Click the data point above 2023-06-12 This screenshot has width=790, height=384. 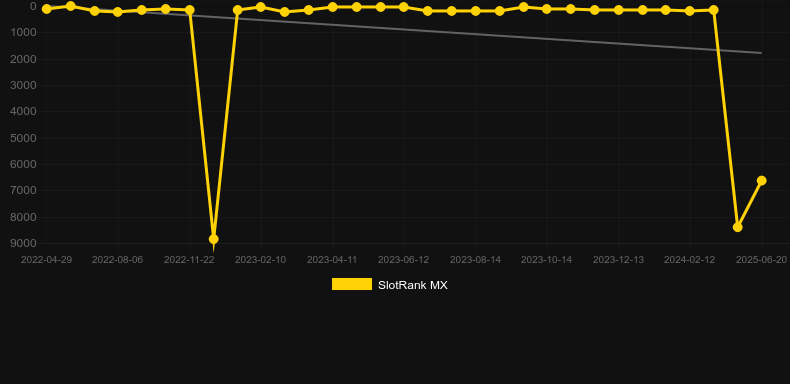(x=404, y=7)
